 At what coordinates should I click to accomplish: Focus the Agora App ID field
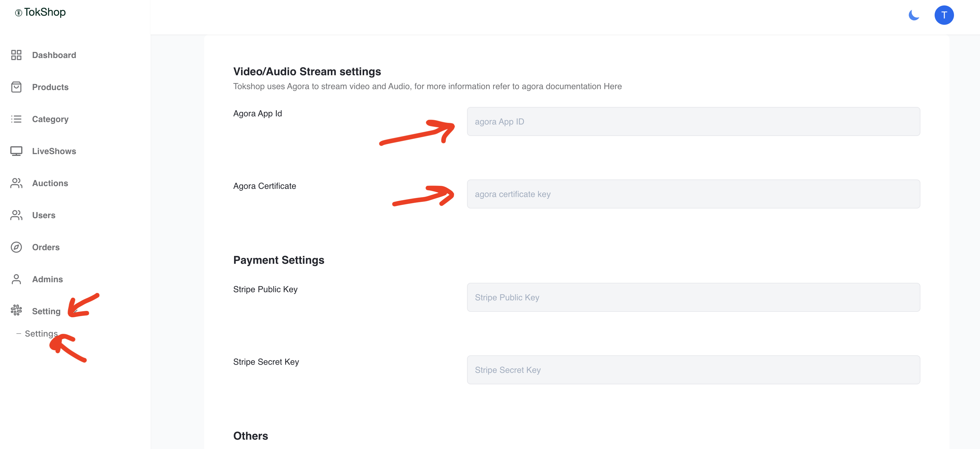(693, 122)
